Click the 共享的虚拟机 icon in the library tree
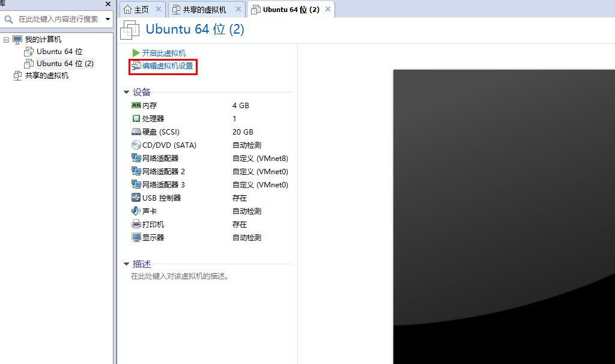This screenshot has height=364, width=615. [17, 76]
